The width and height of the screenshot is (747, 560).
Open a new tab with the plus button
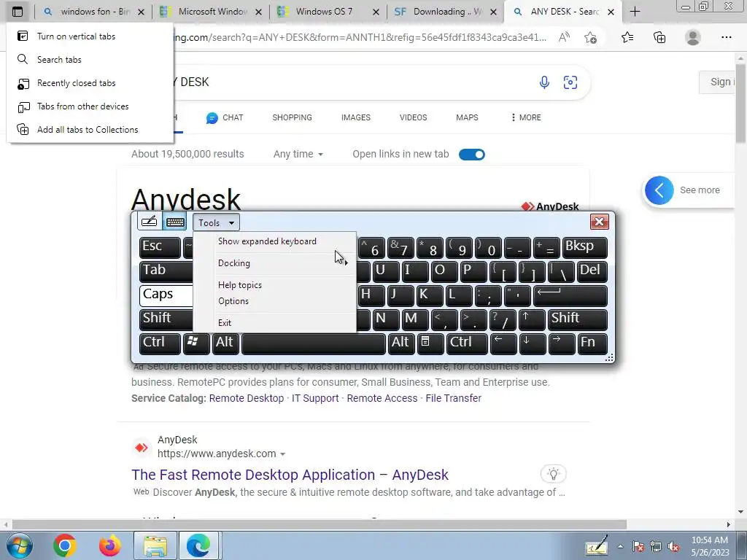635,12
